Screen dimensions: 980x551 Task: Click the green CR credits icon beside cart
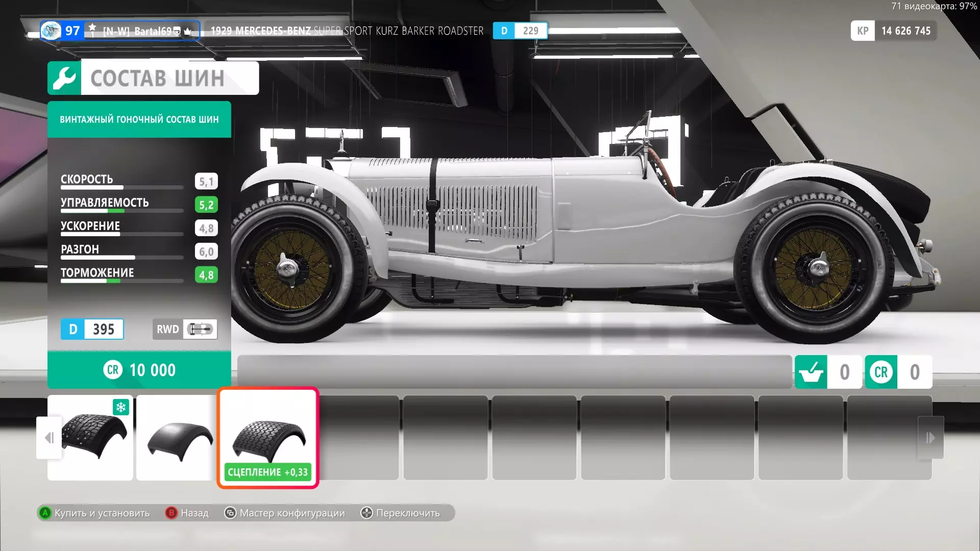pyautogui.click(x=881, y=372)
